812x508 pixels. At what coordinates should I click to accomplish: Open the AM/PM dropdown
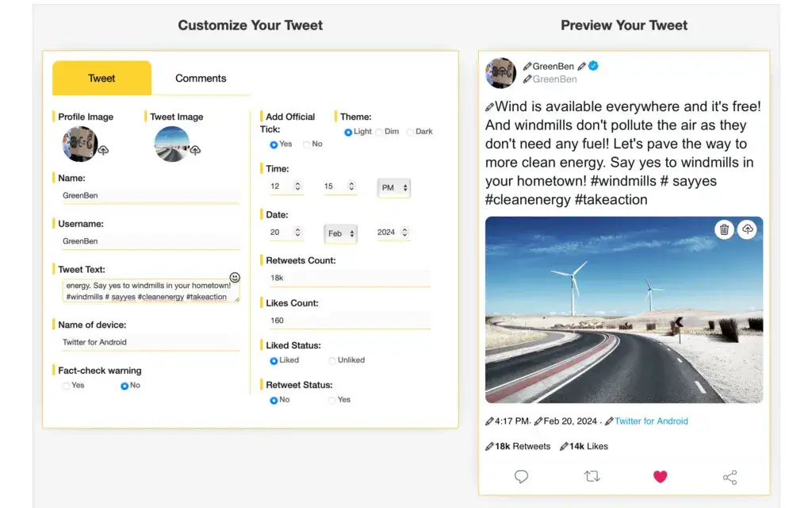click(394, 188)
